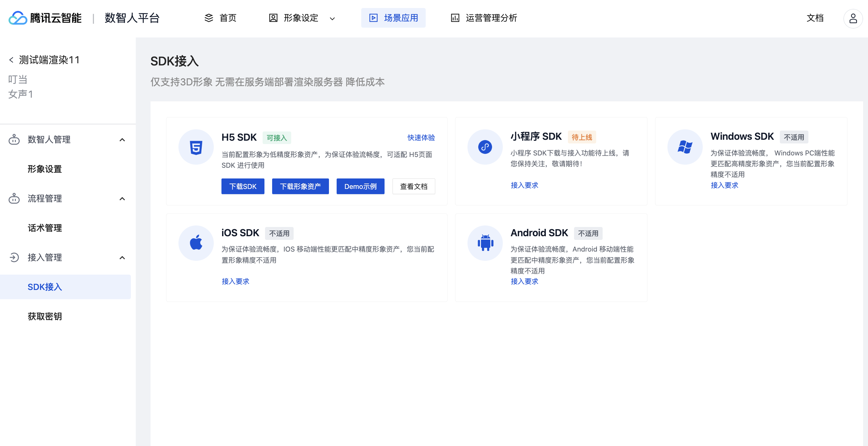Viewport: 868px width, 446px height.
Task: Open the user profile avatar icon
Action: (853, 18)
